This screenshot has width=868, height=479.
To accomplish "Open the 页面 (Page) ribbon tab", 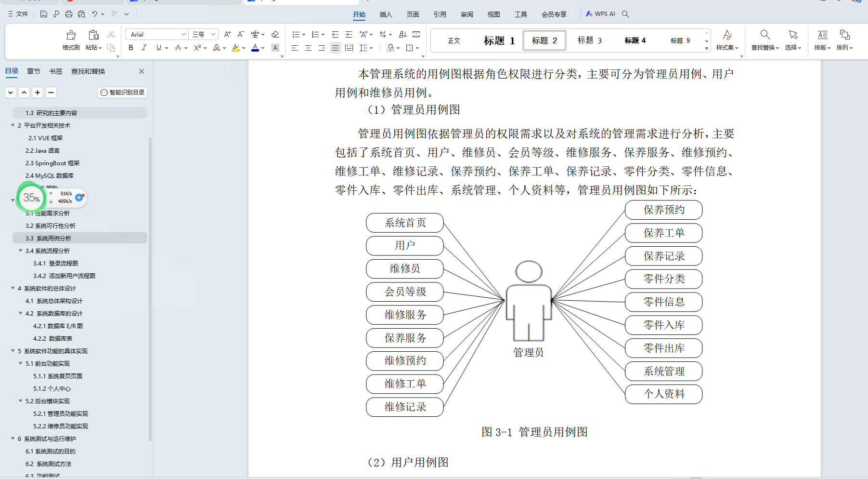I will (413, 14).
